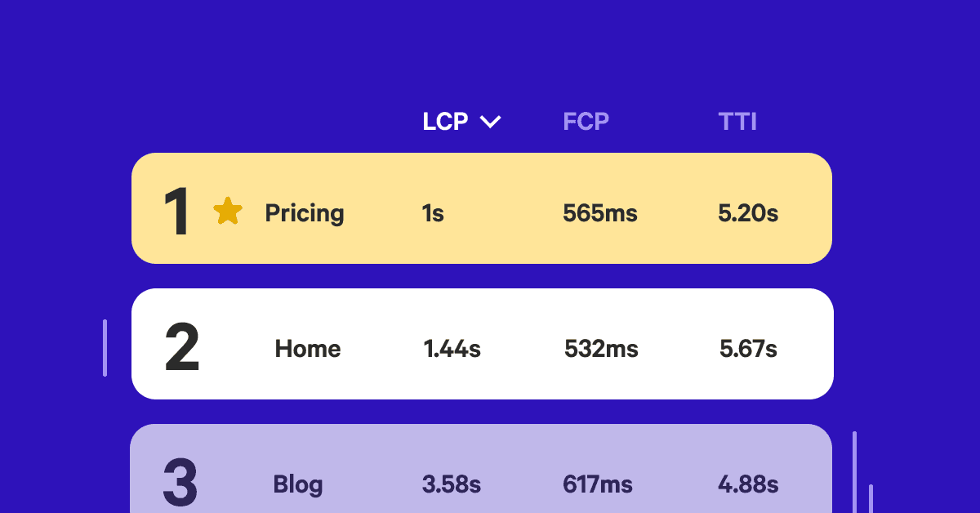Click the gold star icon beside Pricing
The height and width of the screenshot is (513, 980).
coord(228,212)
